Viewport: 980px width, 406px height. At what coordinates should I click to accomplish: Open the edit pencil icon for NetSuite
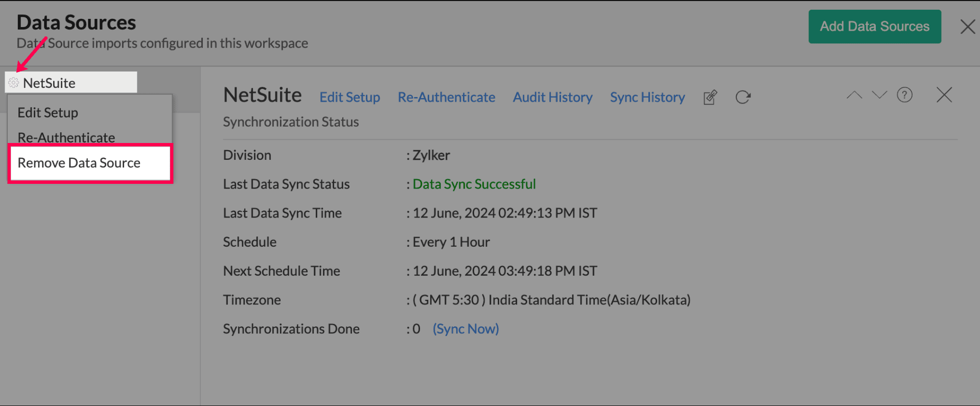coord(710,97)
